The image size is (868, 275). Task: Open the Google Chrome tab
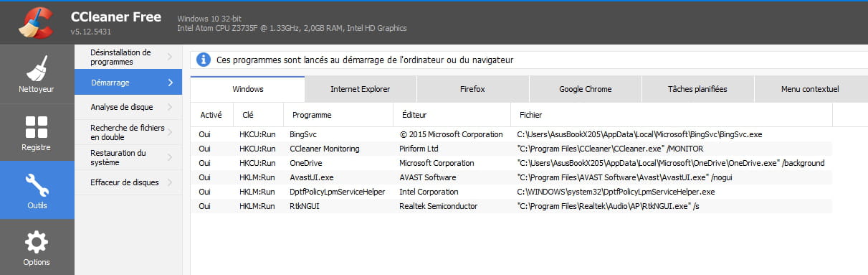tap(586, 89)
